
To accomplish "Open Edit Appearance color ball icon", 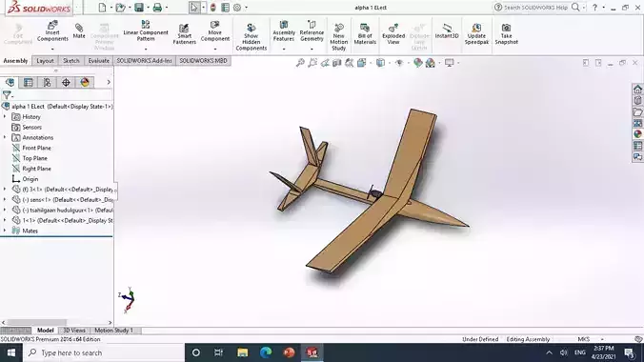I will coord(417,63).
